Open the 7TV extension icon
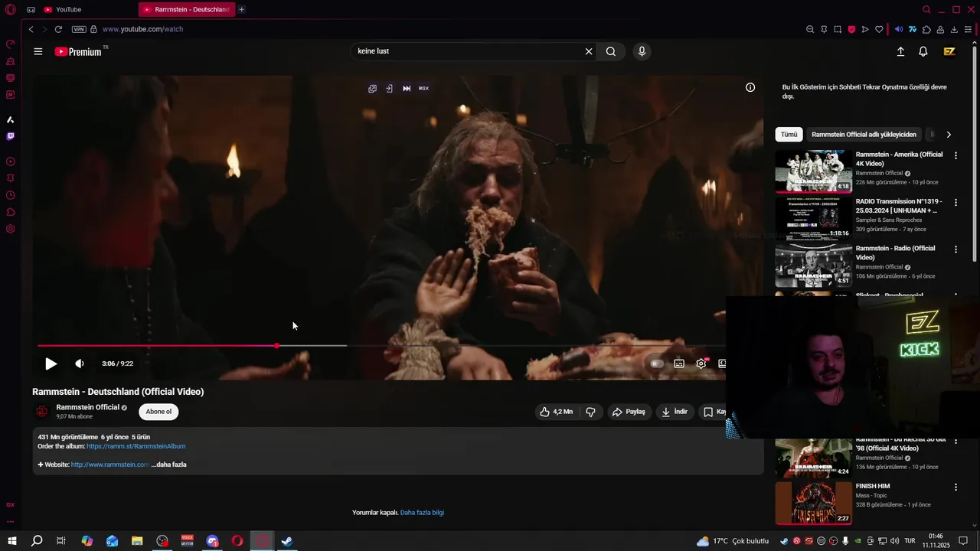This screenshot has width=980, height=551. point(913,29)
